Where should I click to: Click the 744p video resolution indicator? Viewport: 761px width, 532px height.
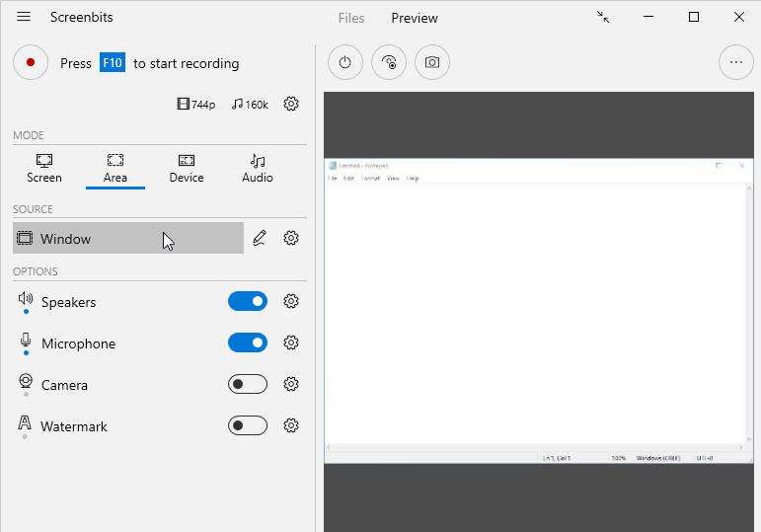tap(196, 105)
